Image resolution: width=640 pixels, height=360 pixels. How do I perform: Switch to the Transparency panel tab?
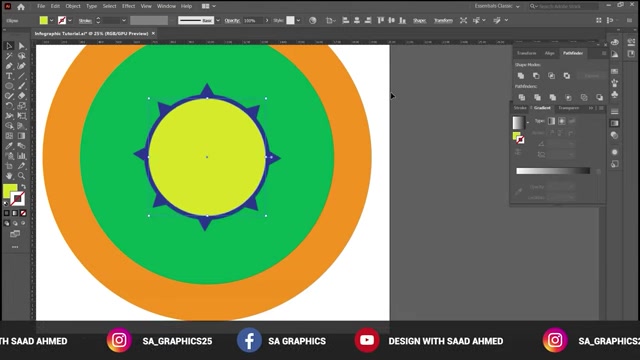[x=569, y=108]
